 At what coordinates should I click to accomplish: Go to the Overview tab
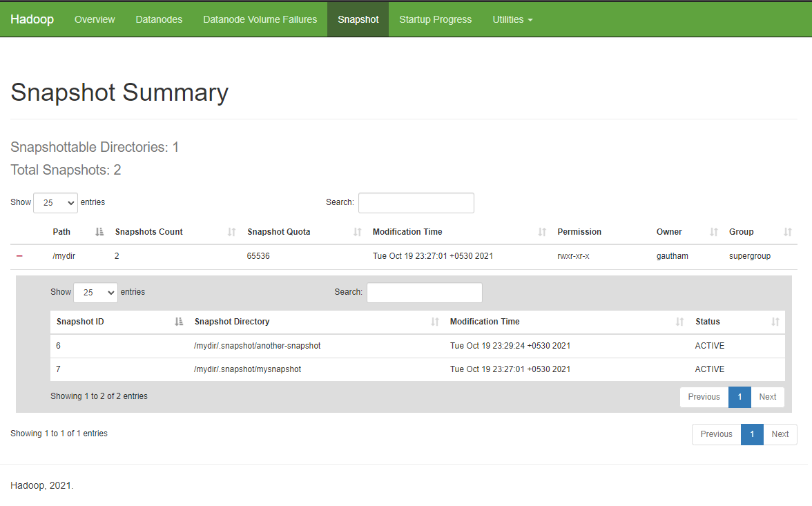[95, 20]
